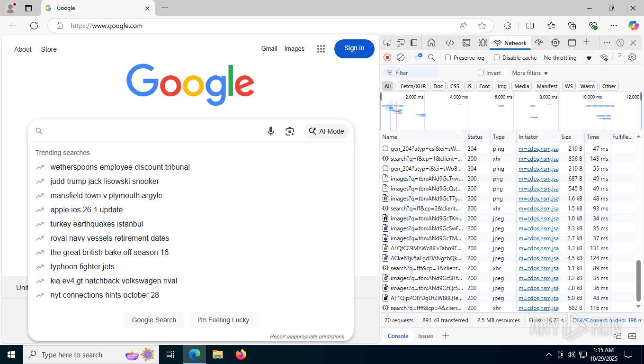Stop recording network log

tap(387, 57)
